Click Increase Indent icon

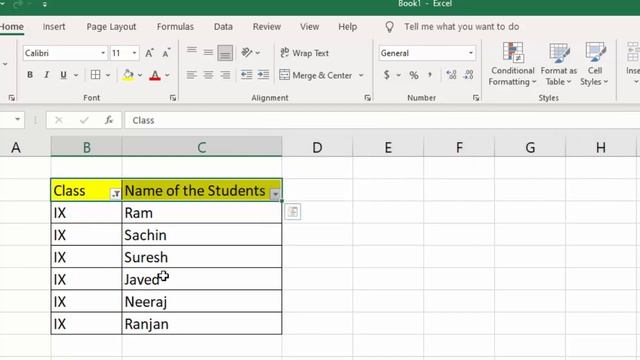tap(263, 75)
